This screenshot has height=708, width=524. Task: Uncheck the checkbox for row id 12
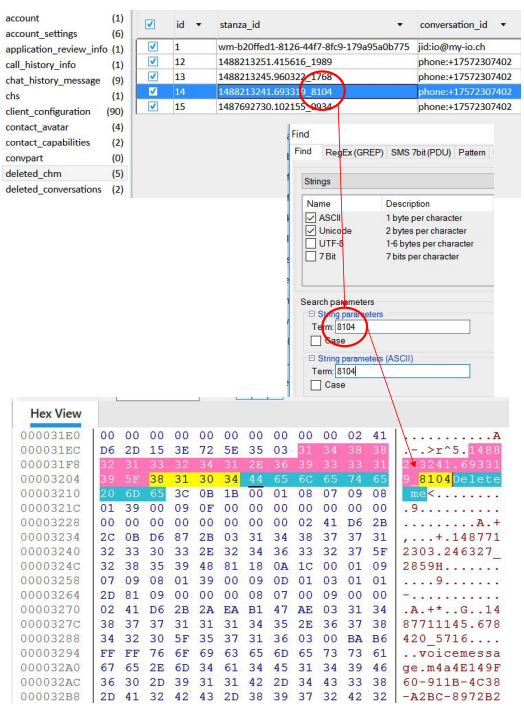153,61
